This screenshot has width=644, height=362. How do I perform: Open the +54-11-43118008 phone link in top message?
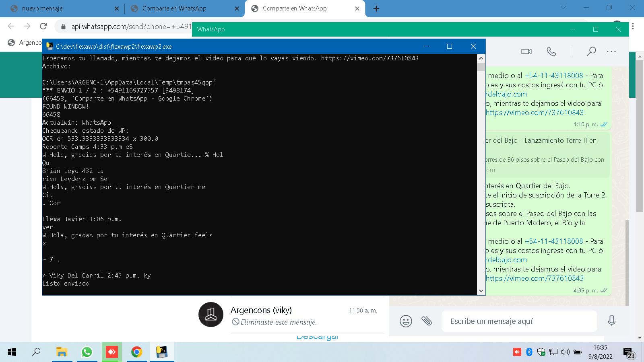(x=554, y=76)
